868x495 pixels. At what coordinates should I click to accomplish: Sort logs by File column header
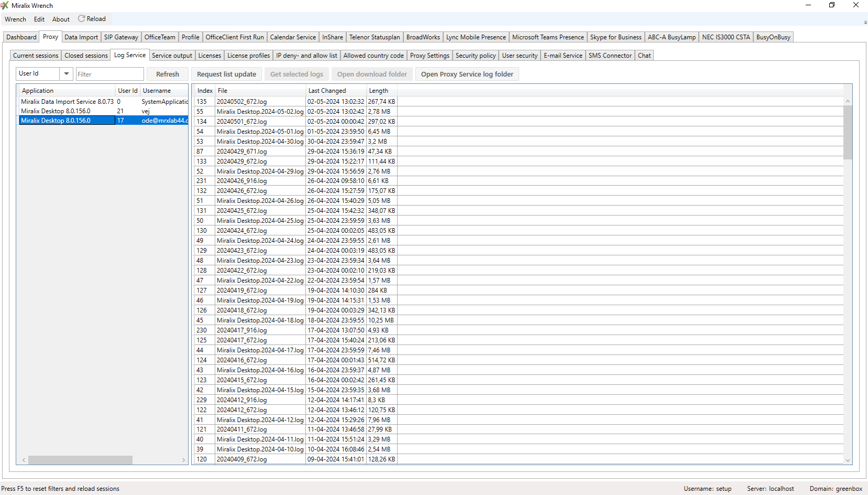click(x=260, y=91)
